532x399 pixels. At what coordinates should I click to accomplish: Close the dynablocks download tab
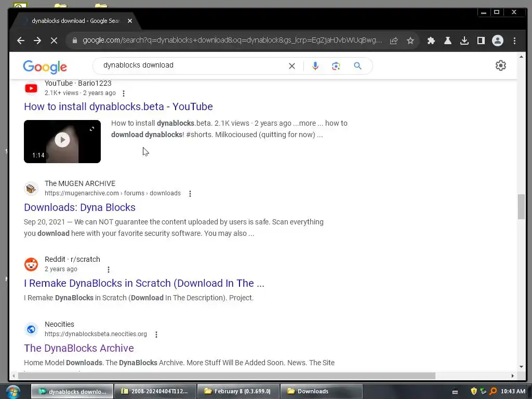(129, 21)
